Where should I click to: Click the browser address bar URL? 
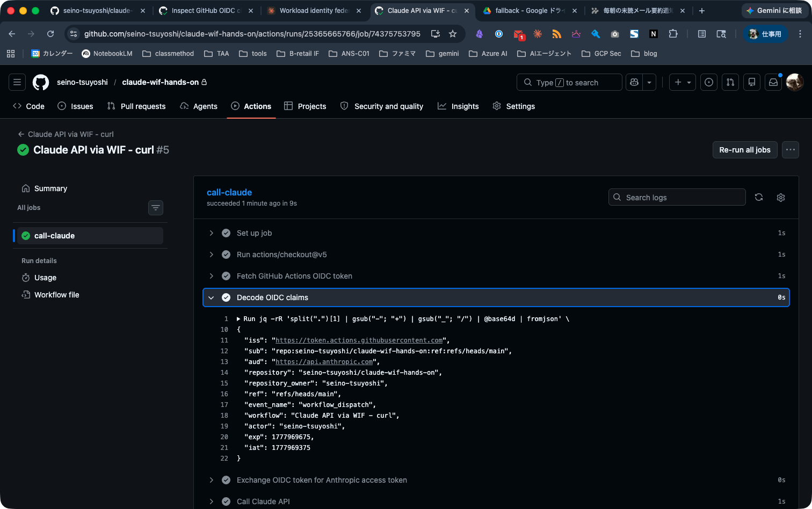click(252, 34)
